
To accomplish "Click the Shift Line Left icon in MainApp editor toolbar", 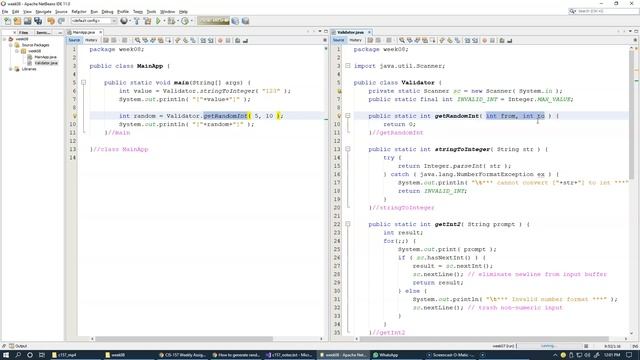I will (203, 40).
